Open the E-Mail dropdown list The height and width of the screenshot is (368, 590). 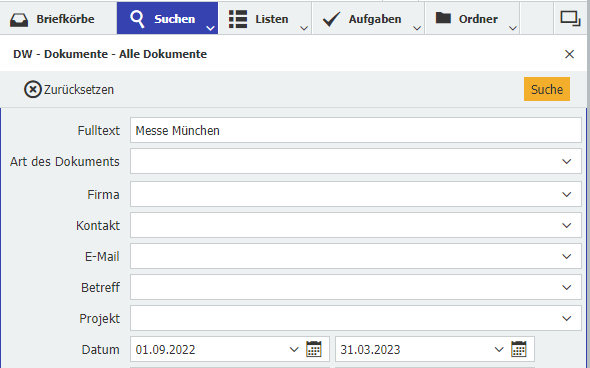pos(567,256)
